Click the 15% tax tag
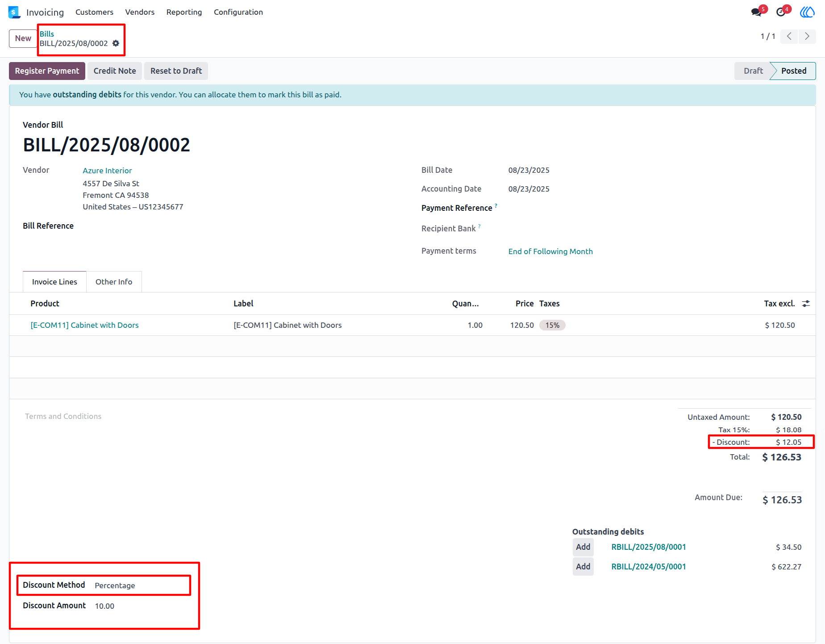This screenshot has height=644, width=825. coord(552,325)
